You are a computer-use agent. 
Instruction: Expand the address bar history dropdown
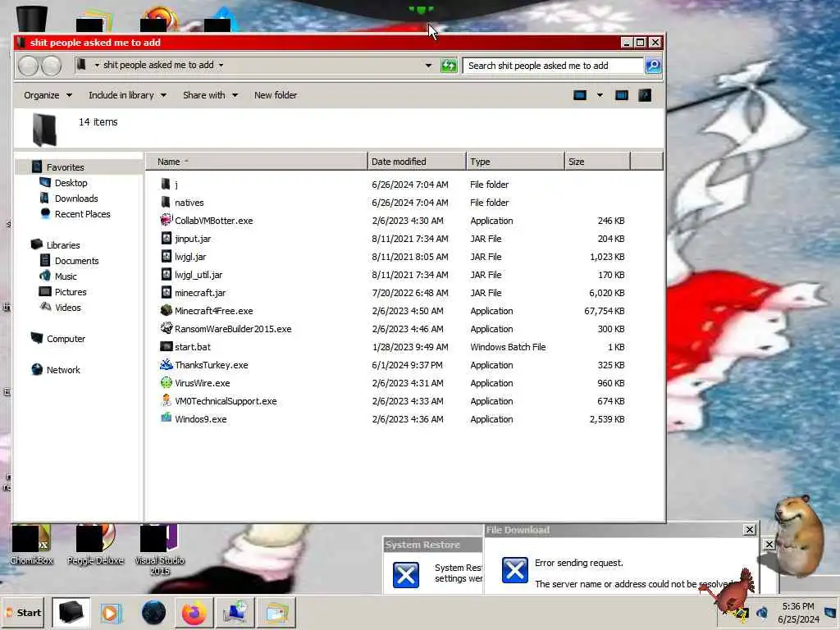click(x=428, y=66)
